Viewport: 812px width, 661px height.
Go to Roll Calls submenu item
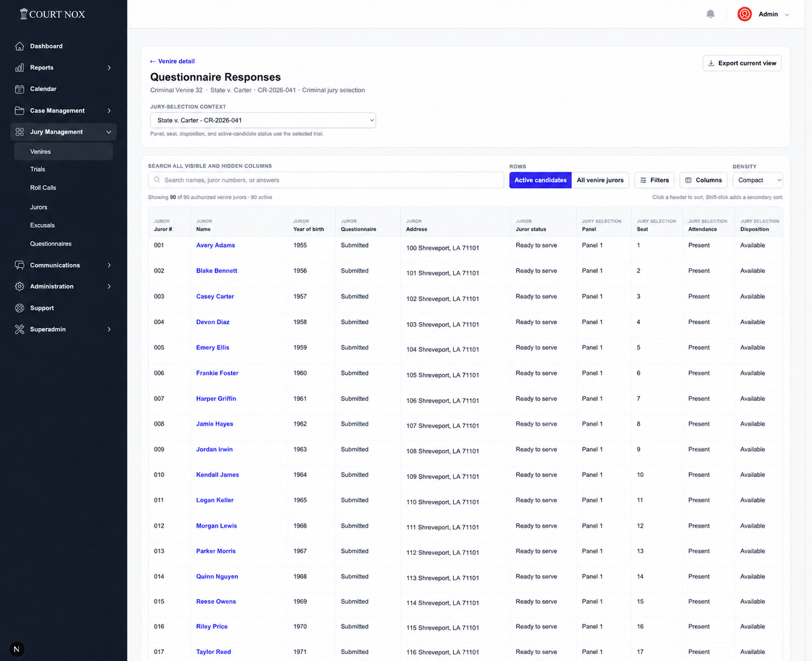(43, 187)
